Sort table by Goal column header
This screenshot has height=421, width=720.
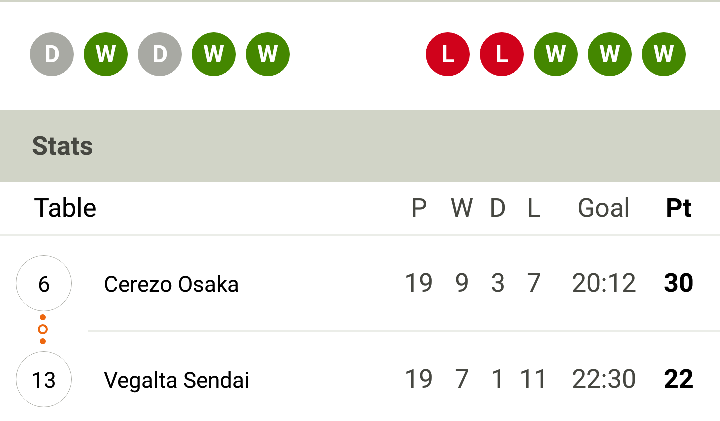click(x=603, y=208)
